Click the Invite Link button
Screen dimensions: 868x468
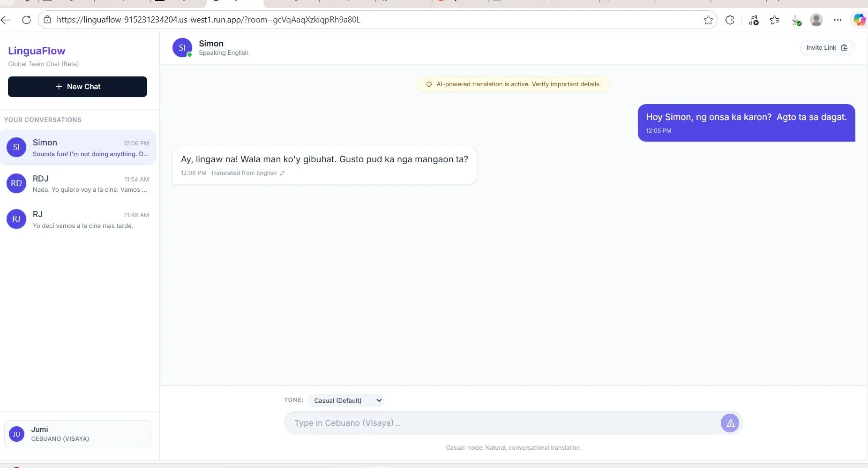tap(827, 48)
